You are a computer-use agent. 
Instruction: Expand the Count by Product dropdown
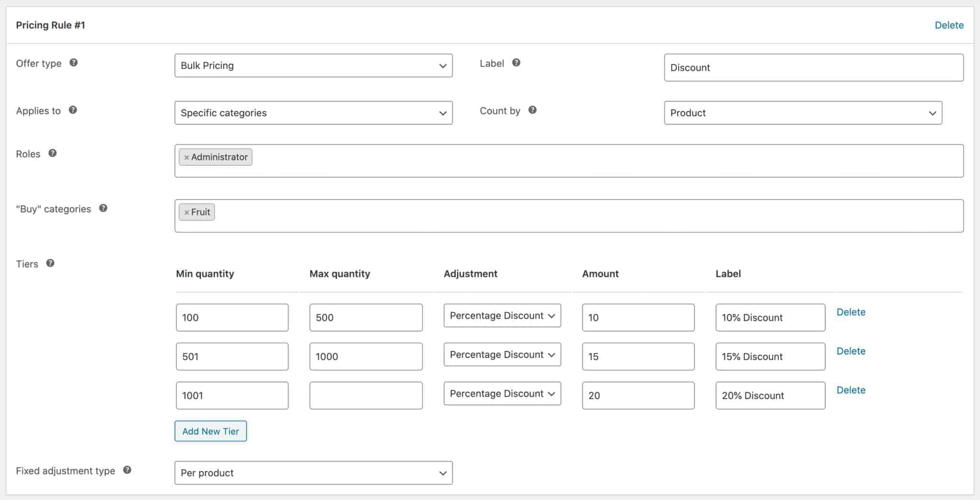click(x=802, y=113)
